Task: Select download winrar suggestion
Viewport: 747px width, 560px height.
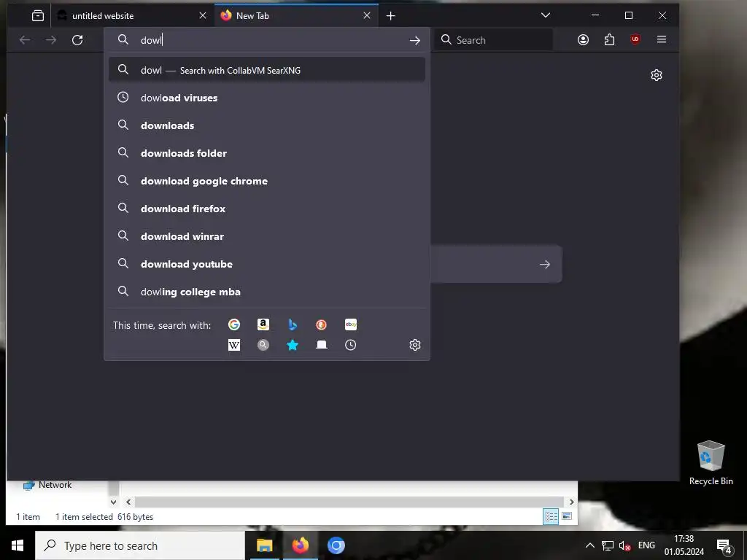Action: pos(267,236)
